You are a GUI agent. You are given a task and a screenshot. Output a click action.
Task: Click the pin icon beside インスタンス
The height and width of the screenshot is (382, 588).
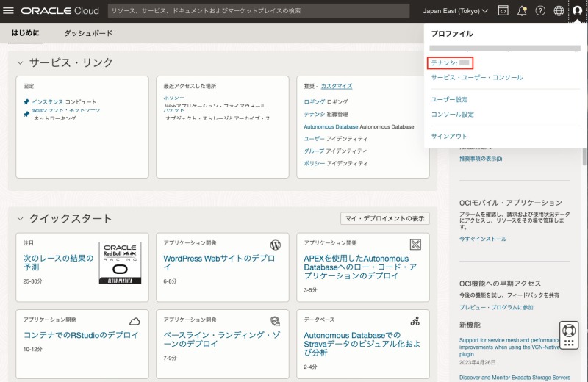click(x=27, y=102)
